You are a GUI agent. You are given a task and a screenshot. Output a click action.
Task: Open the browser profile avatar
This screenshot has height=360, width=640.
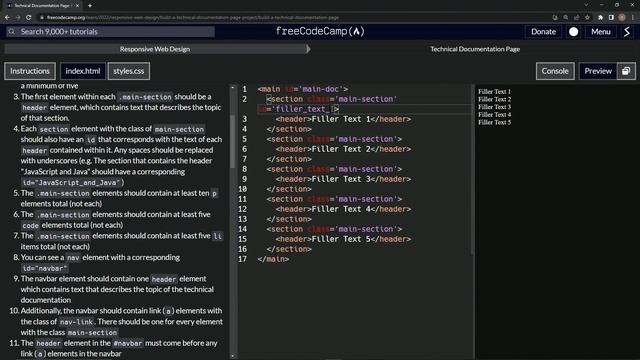pos(622,18)
